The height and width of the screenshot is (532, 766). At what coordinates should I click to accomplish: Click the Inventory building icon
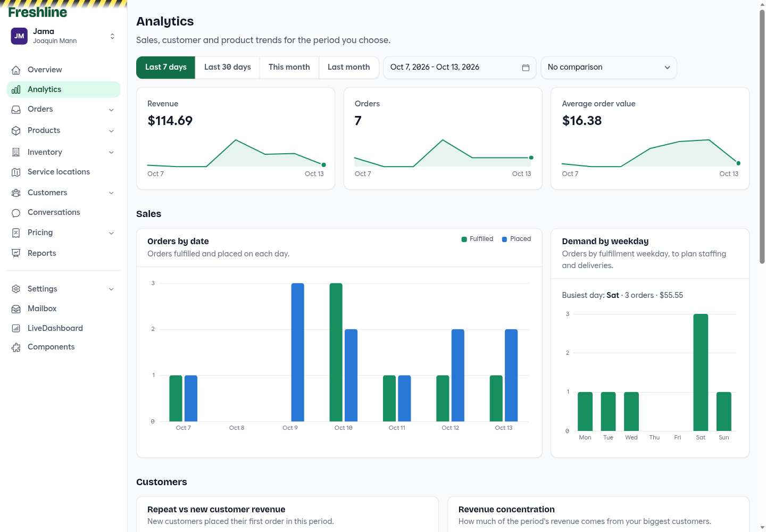click(16, 152)
